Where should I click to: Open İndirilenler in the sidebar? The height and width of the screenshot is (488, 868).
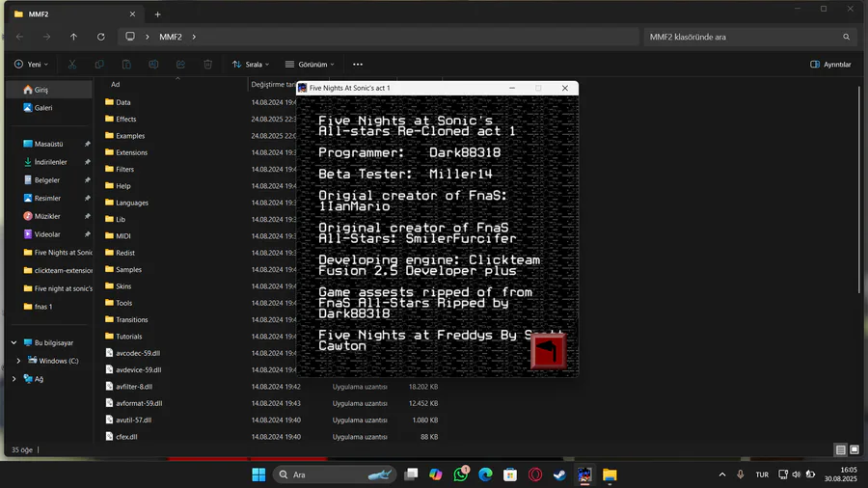pos(49,162)
